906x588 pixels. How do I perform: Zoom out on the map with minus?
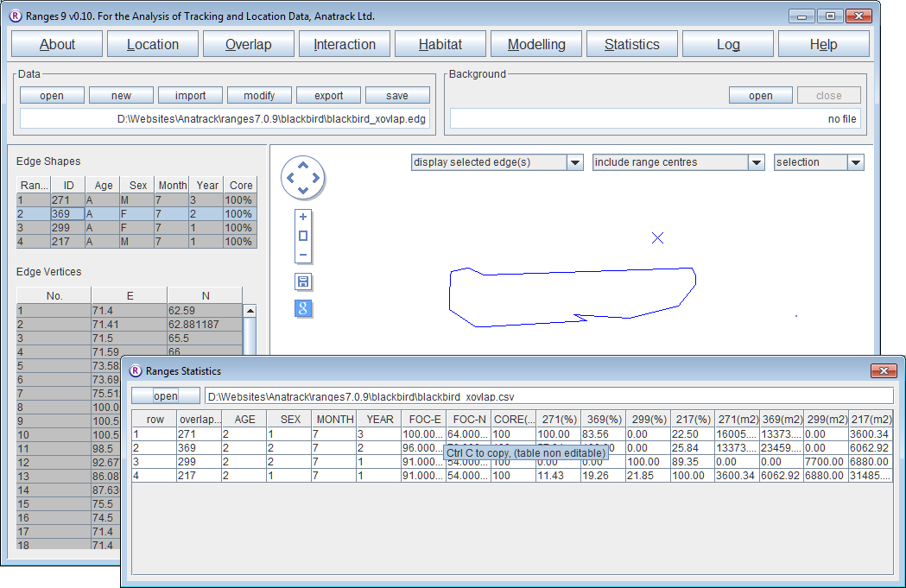303,255
